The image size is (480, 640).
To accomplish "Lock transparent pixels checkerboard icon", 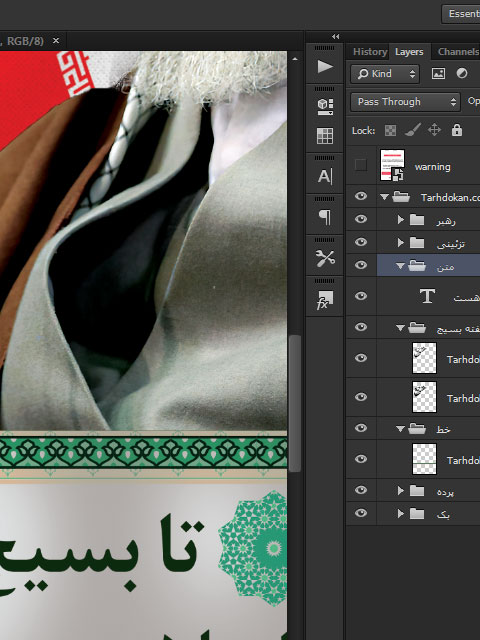I will coord(391,131).
